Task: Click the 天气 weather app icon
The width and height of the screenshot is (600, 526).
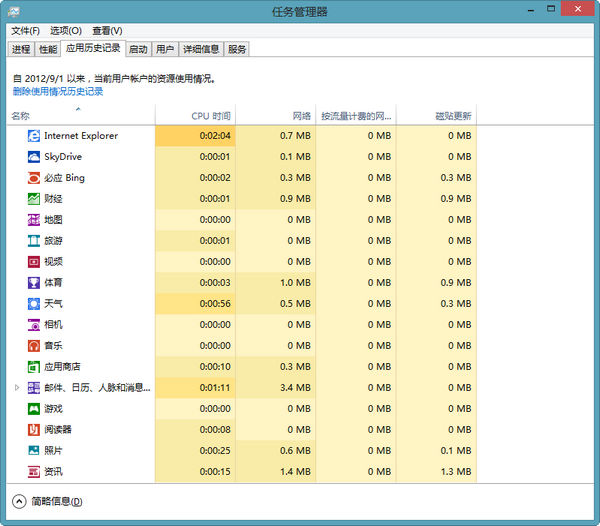Action: click(x=33, y=304)
